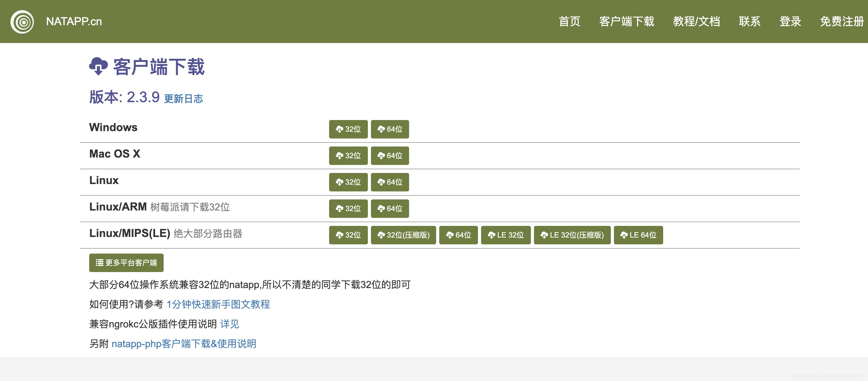Download MIPS LE 32位 client
868x381 pixels.
coord(506,235)
